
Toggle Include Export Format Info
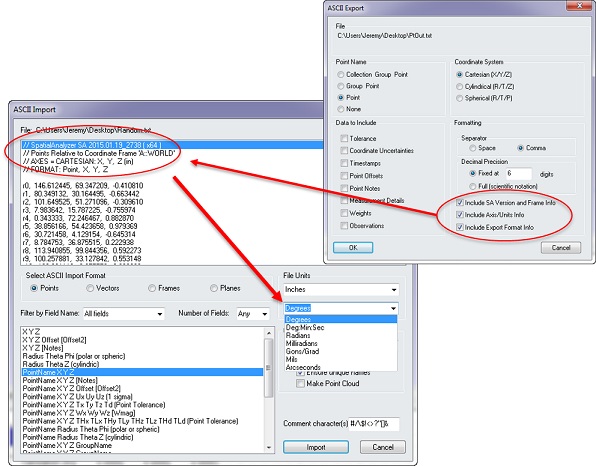[x=460, y=227]
